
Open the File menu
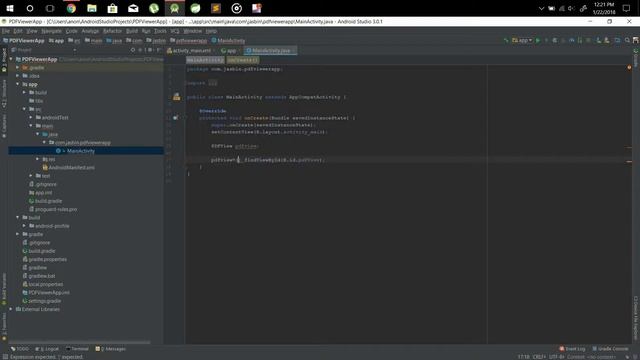click(6, 31)
